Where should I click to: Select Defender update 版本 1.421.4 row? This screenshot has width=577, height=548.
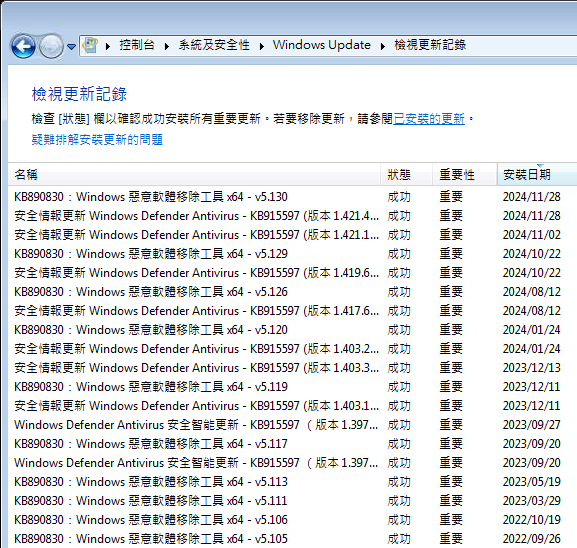pyautogui.click(x=293, y=216)
